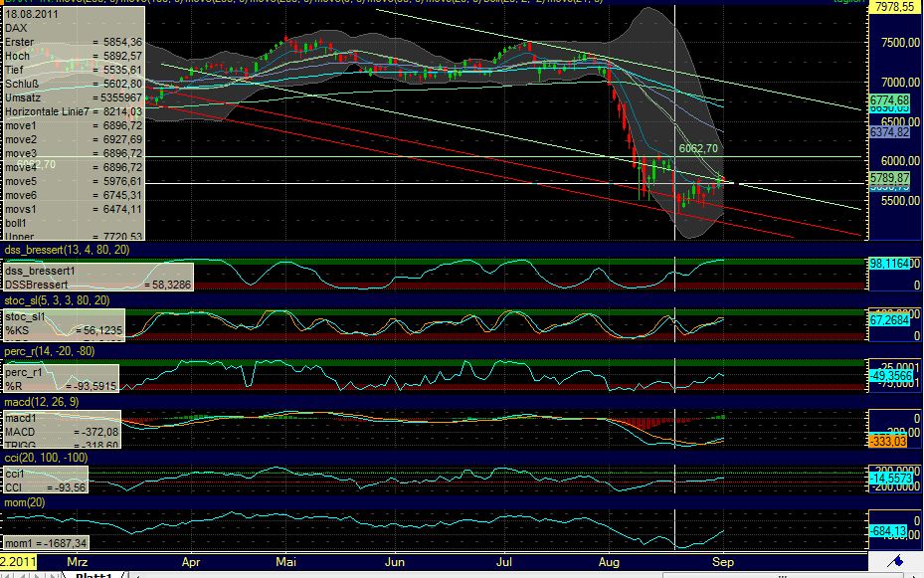Switch to the Blatt1 sheet tab

pos(94,574)
